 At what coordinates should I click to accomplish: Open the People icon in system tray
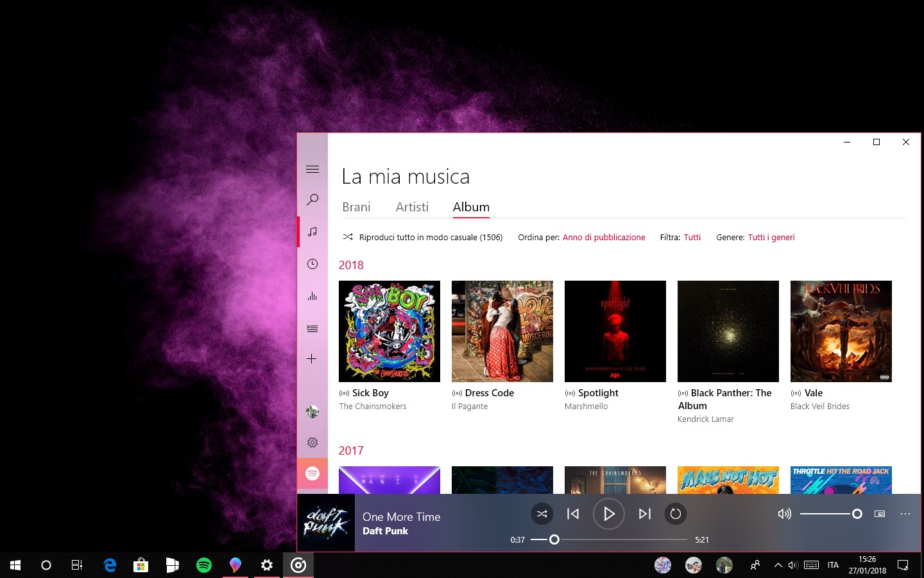pyautogui.click(x=755, y=565)
